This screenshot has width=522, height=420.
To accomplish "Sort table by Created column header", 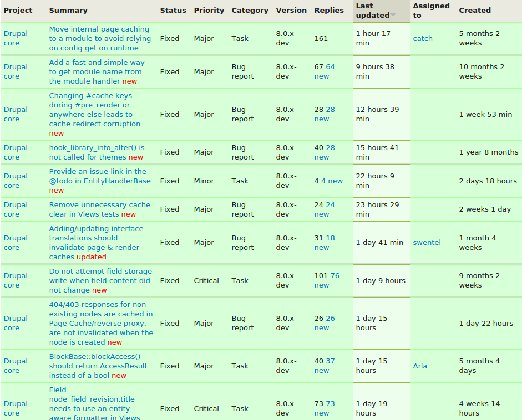I will [x=475, y=11].
